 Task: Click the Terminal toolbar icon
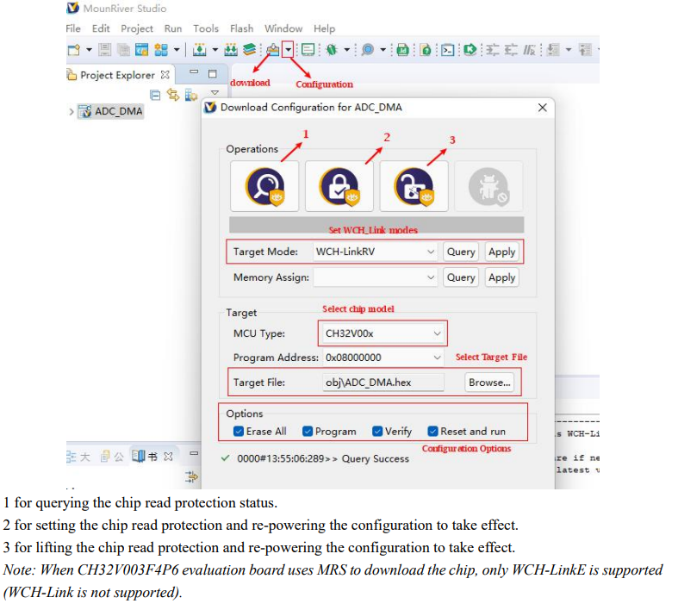click(448, 50)
